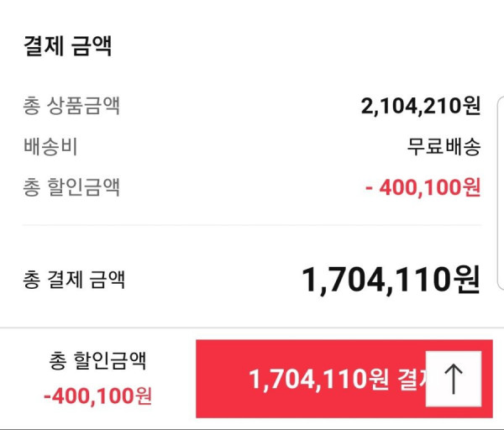Screen dimensions: 504x430
Task: Tap the 무료배송 free shipping text
Action: (x=444, y=146)
